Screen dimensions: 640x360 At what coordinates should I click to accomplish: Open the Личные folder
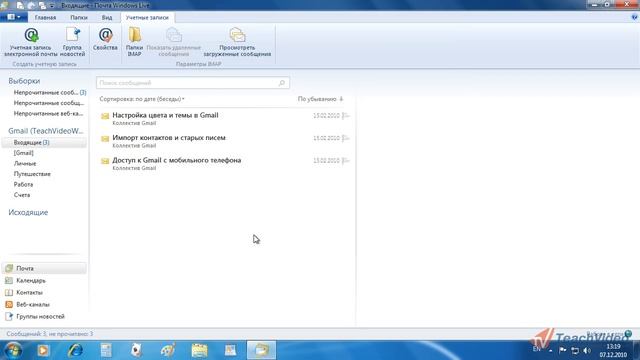(25, 164)
